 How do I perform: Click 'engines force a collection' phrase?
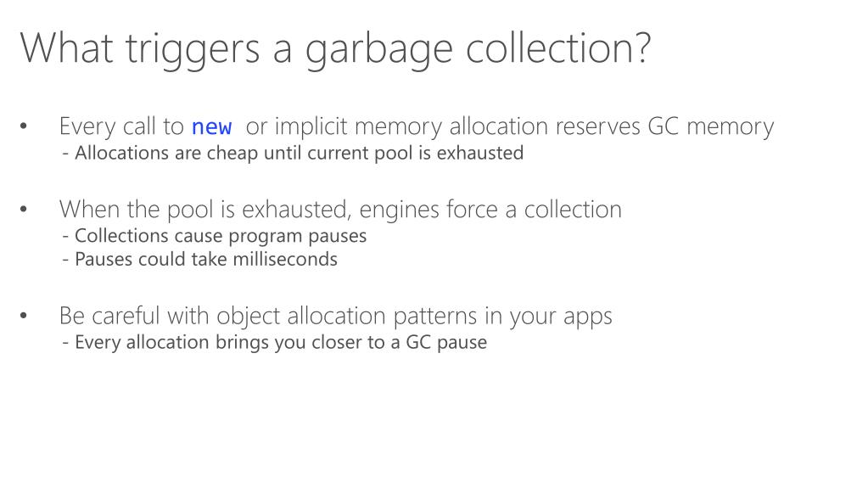point(490,210)
